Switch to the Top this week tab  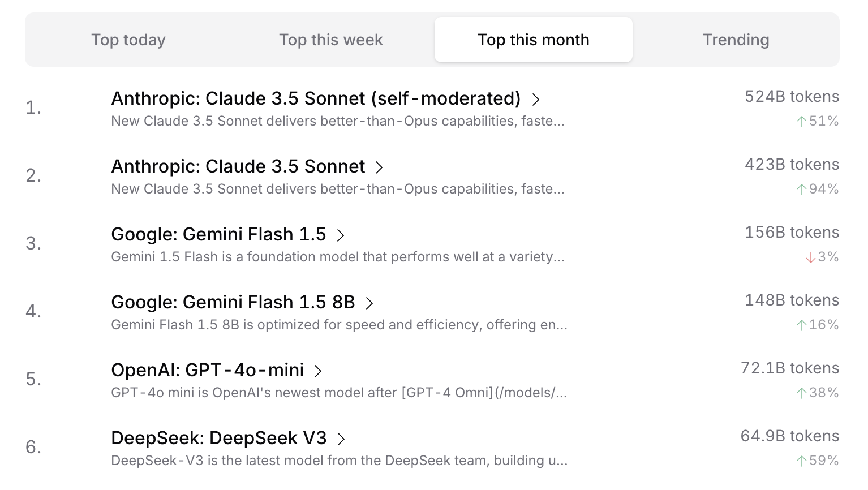tap(331, 40)
